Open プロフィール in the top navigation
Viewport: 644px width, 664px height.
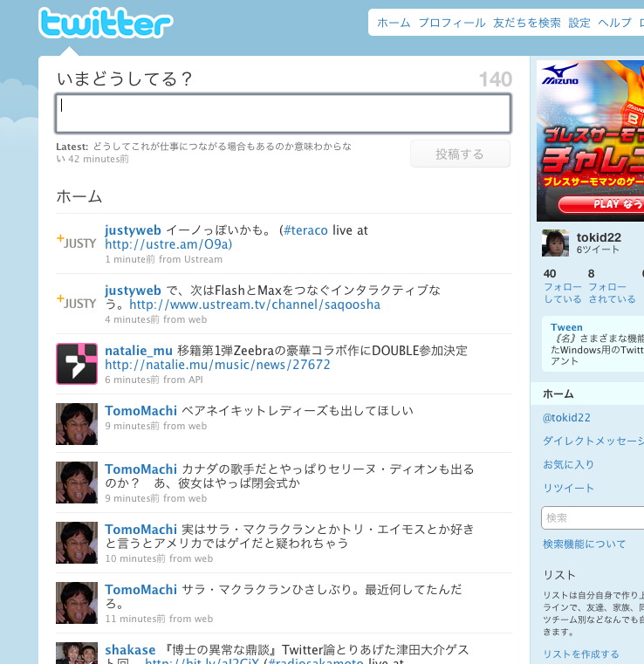(x=452, y=23)
